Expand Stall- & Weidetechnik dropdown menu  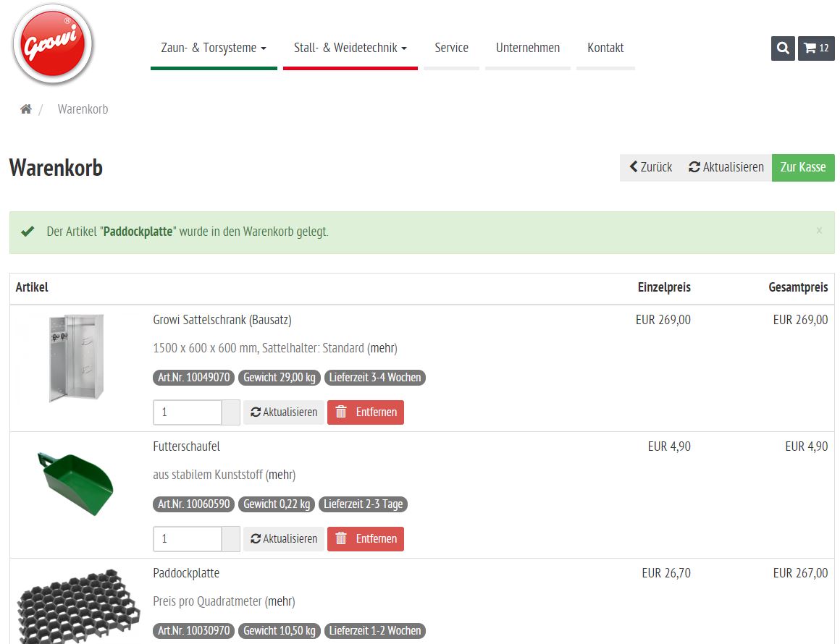[x=350, y=48]
